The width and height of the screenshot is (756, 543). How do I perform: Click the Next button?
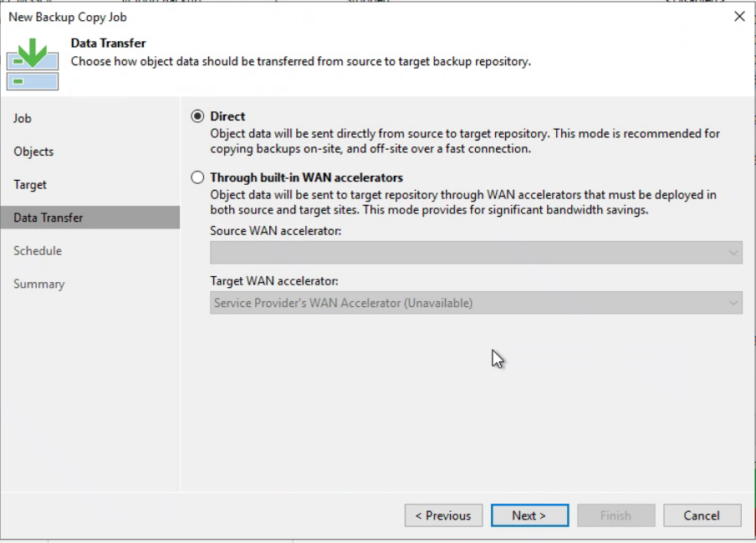pos(529,515)
